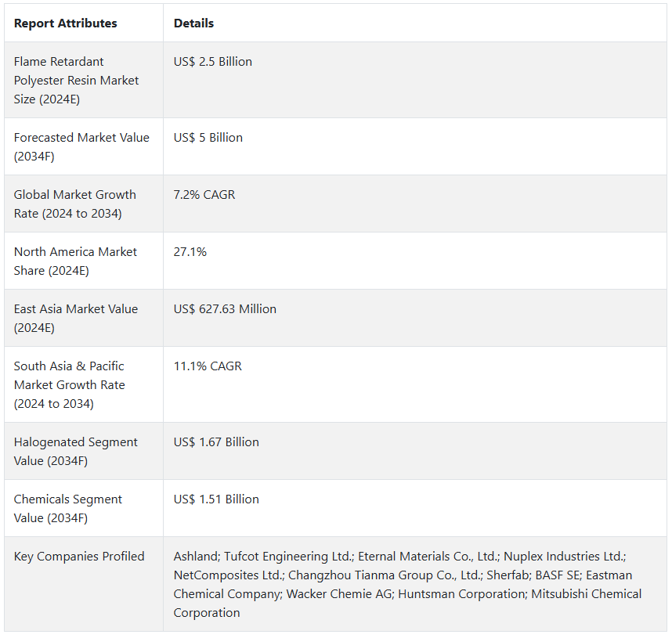Click the 11.1% CAGR value
The height and width of the screenshot is (638, 672).
(208, 366)
